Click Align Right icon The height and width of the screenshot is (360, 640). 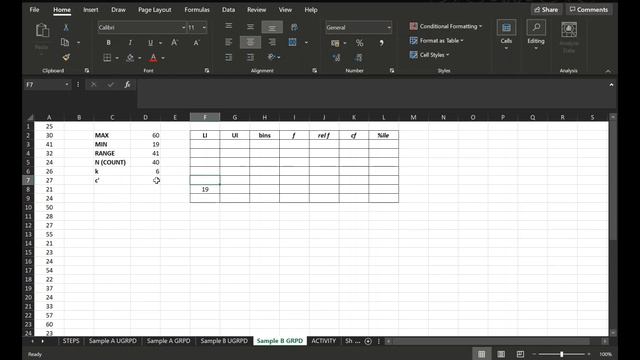pyautogui.click(x=272, y=42)
